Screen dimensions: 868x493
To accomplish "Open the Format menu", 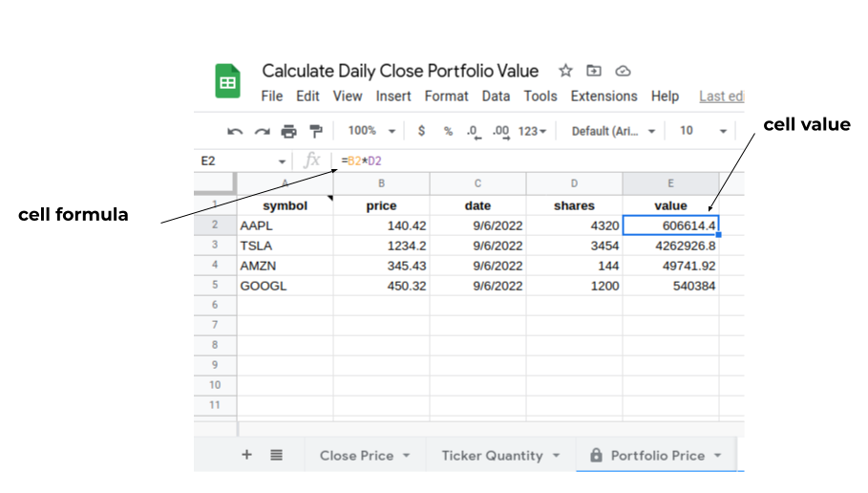I will [447, 96].
